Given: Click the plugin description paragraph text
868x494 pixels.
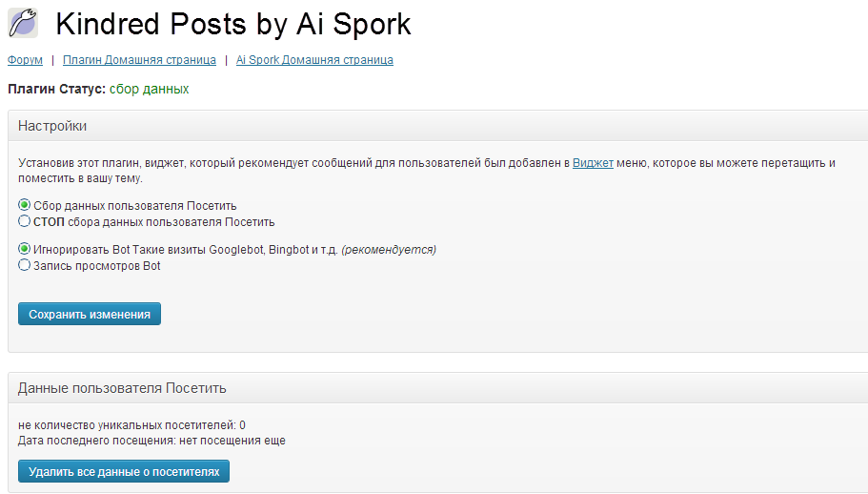Looking at the screenshot, I should 286,163.
